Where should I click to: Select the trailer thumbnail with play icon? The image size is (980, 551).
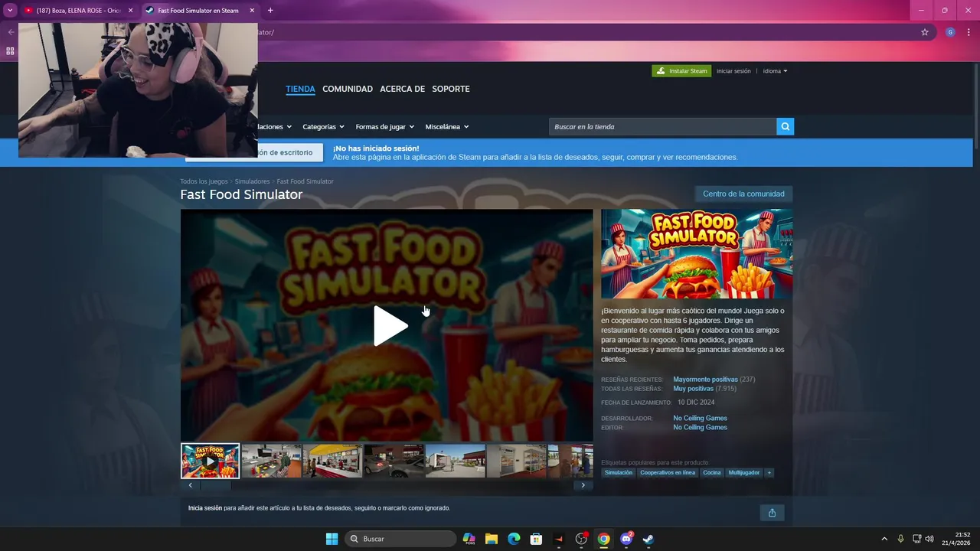coord(210,461)
